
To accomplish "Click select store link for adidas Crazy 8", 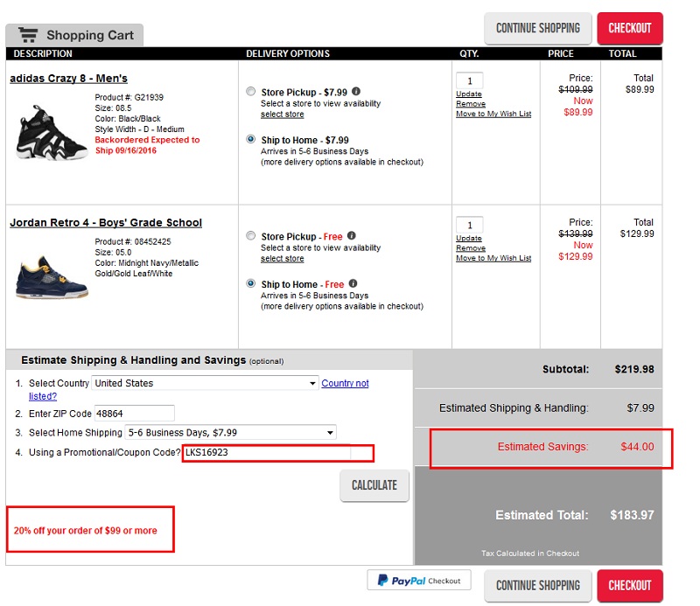I will coord(282,115).
